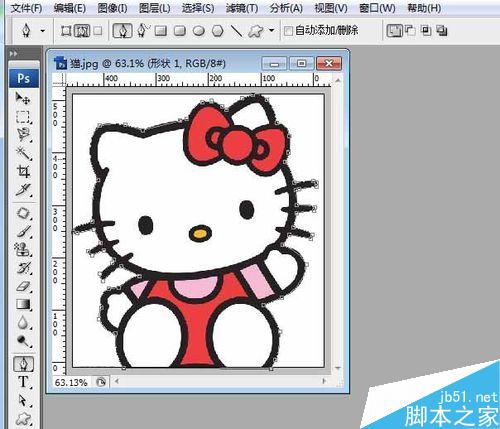The height and width of the screenshot is (429, 500).
Task: Select the Brush tool
Action: (23, 232)
